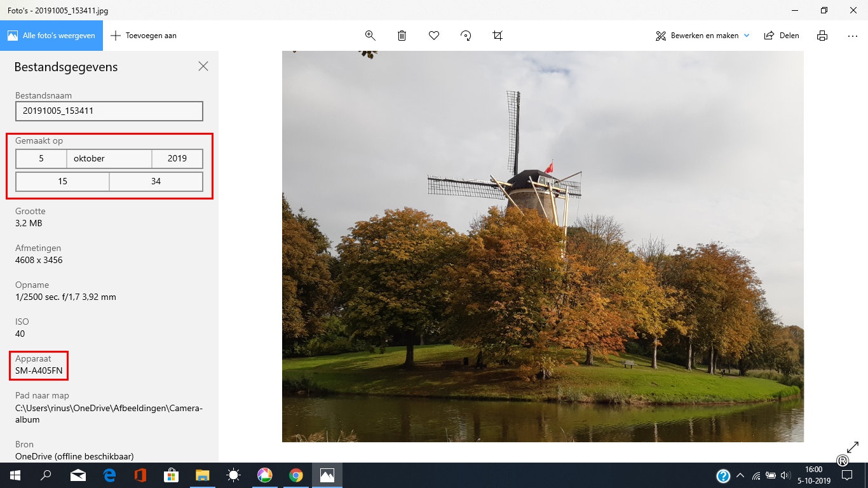This screenshot has width=868, height=488.
Task: Print the photo via the printer icon
Action: 822,36
